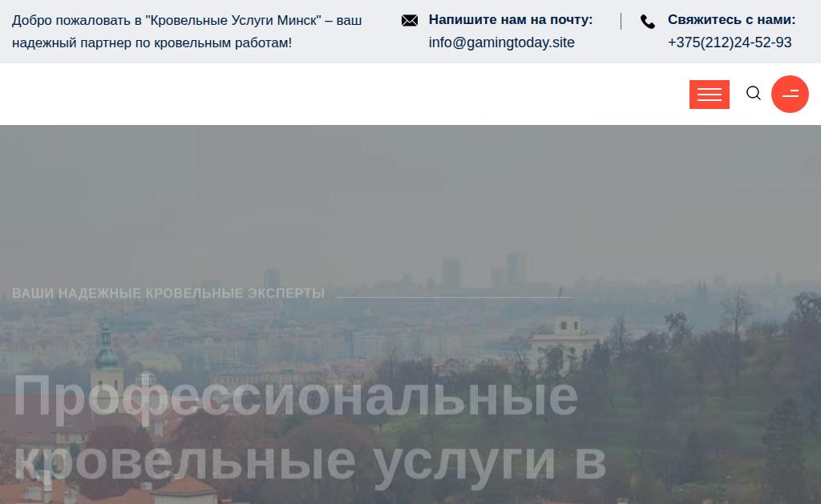
Task: Click the 'кровельные услуги в' heading line
Action: (x=309, y=462)
